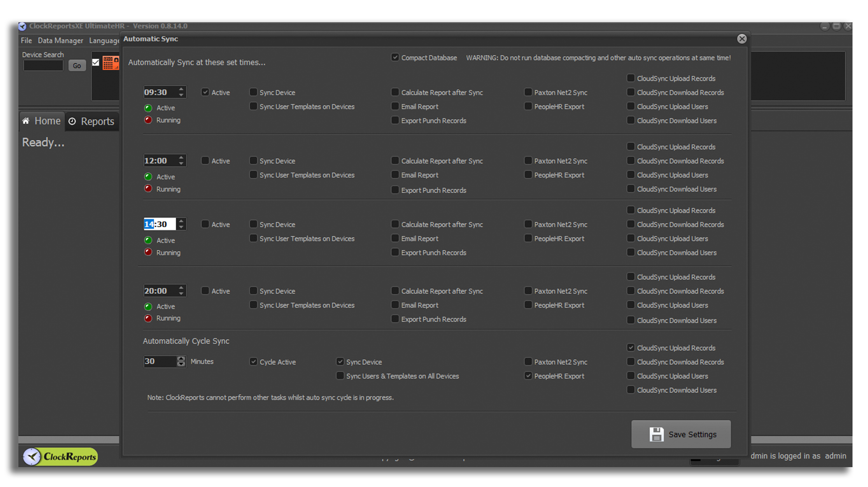
Task: Click the green Active indicator for 09:30
Action: pyautogui.click(x=148, y=108)
